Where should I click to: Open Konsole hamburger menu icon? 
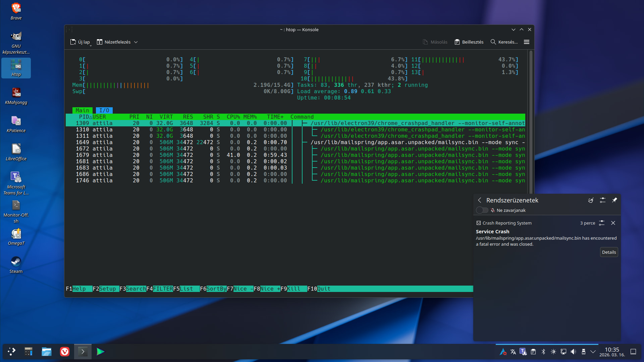coord(527,42)
